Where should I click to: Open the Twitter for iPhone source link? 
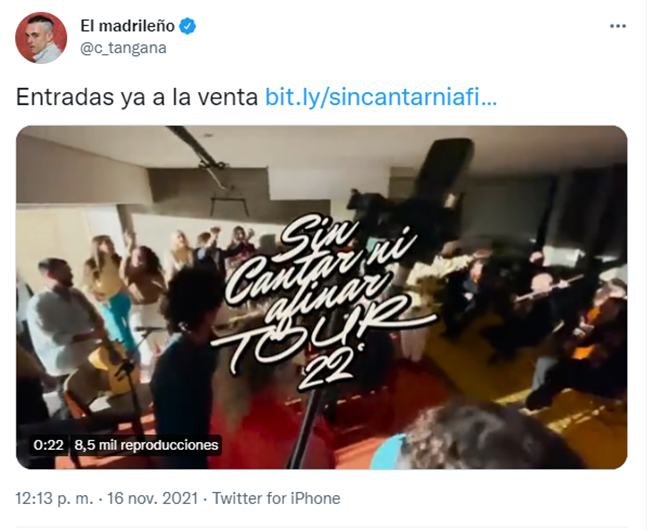[276, 498]
